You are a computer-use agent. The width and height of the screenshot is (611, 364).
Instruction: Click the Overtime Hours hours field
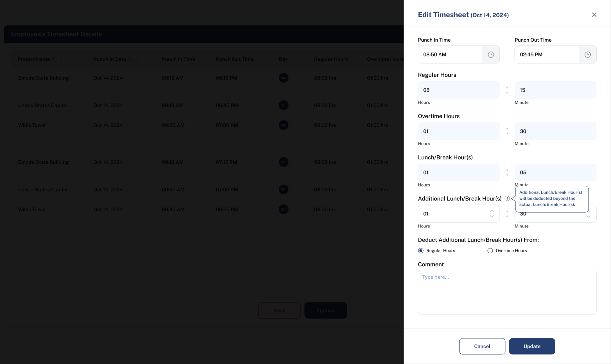click(458, 131)
